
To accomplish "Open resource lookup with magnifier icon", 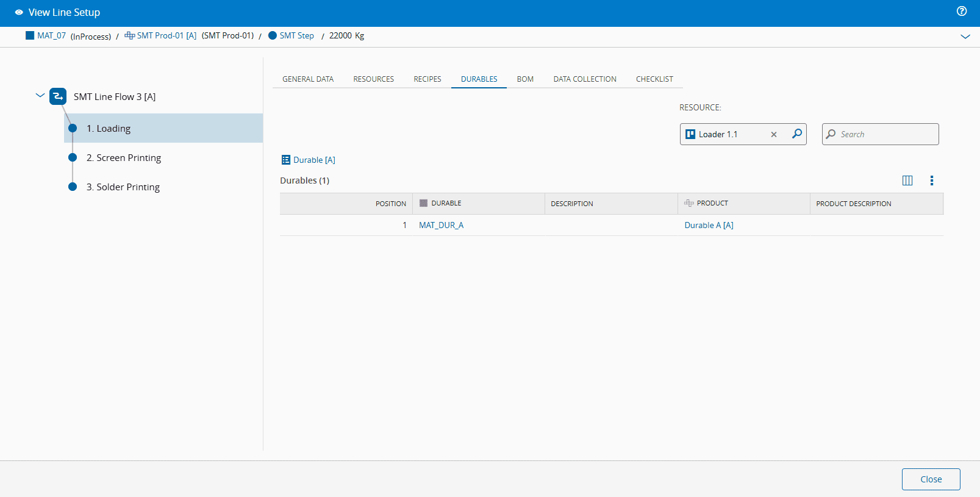I will [x=796, y=134].
